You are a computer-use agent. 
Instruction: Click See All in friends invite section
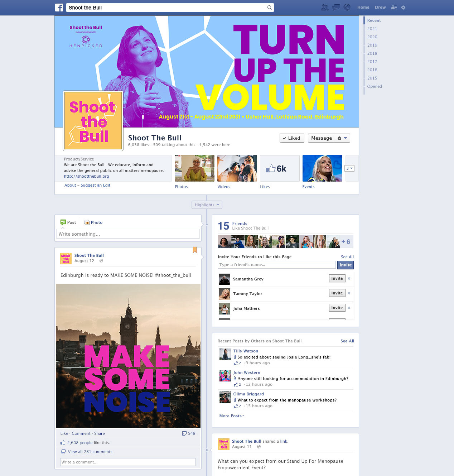[347, 257]
